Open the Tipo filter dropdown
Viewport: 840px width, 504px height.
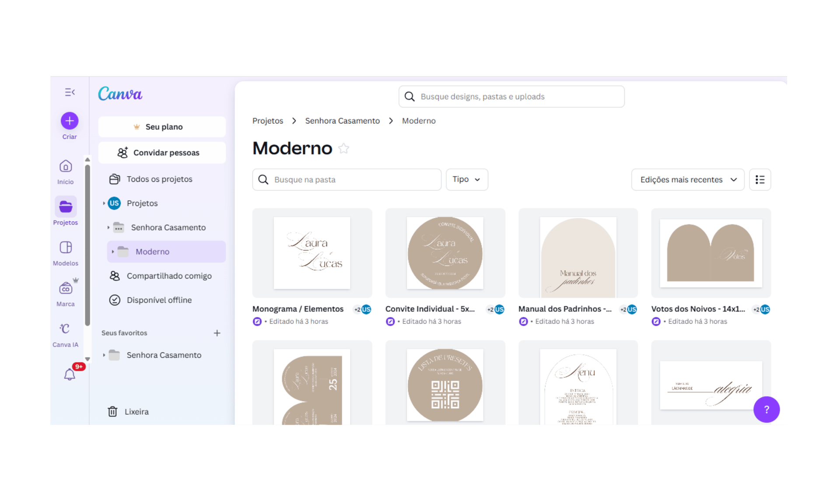[x=466, y=180]
